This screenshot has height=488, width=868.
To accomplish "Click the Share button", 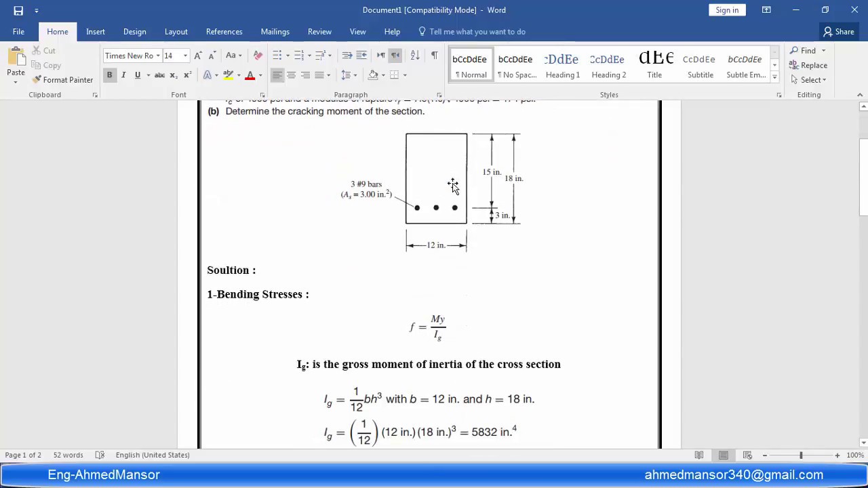I will tap(839, 32).
